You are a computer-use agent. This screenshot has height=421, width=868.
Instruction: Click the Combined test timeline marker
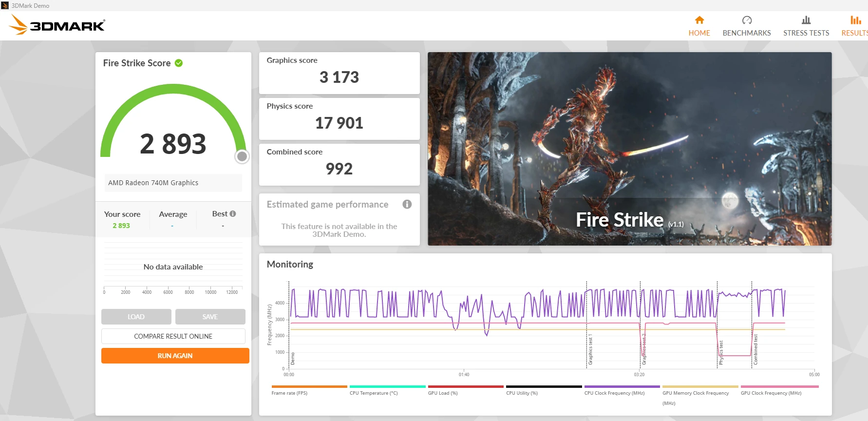pos(755,350)
